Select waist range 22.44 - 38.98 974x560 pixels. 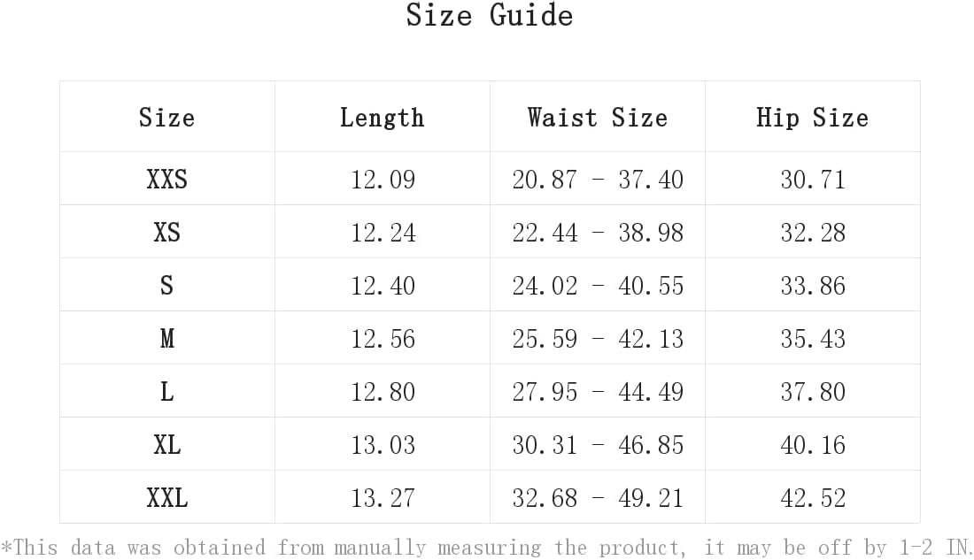[598, 233]
